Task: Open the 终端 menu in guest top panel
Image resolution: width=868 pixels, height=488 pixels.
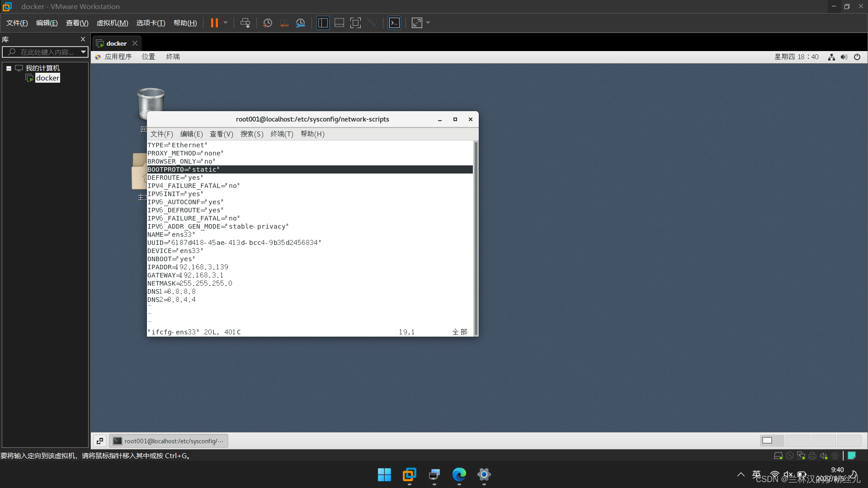Action: click(173, 57)
